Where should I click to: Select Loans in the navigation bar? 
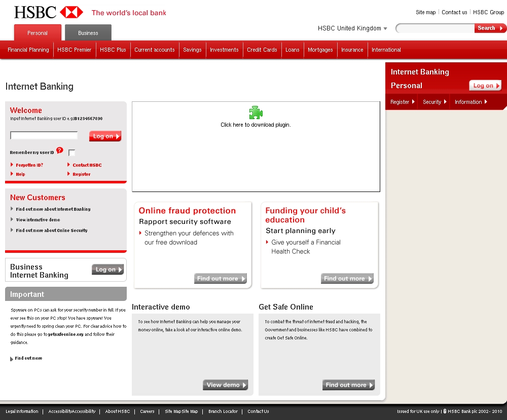click(x=293, y=50)
